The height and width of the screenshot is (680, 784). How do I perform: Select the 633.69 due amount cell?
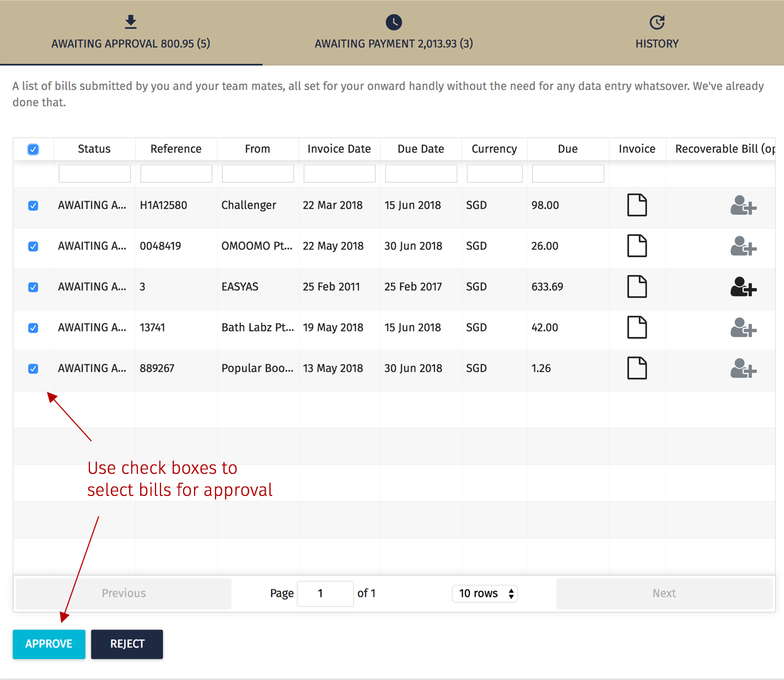click(547, 287)
